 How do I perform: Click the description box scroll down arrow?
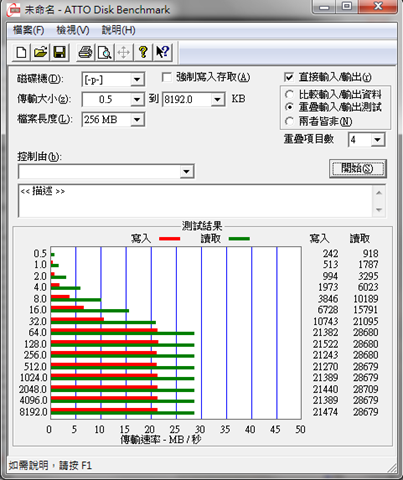point(379,210)
